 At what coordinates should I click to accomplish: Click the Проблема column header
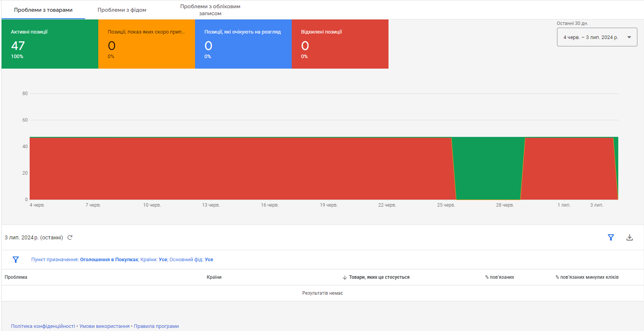point(16,277)
